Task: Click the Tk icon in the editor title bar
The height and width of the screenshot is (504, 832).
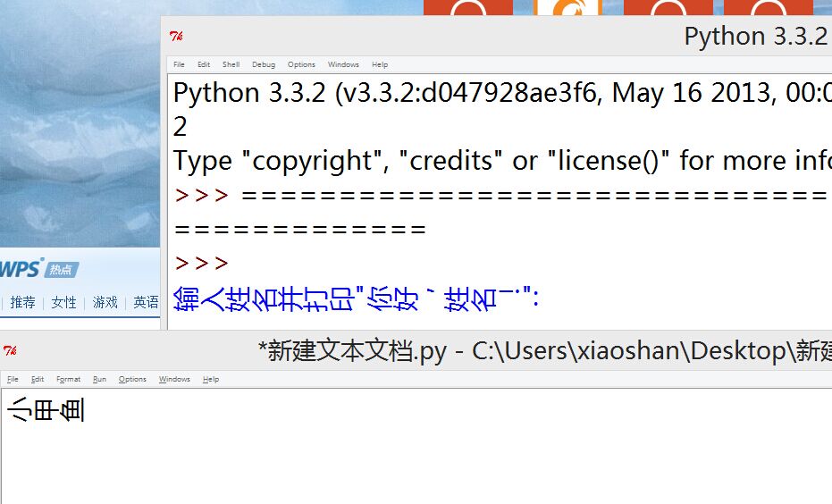Action: [10, 351]
